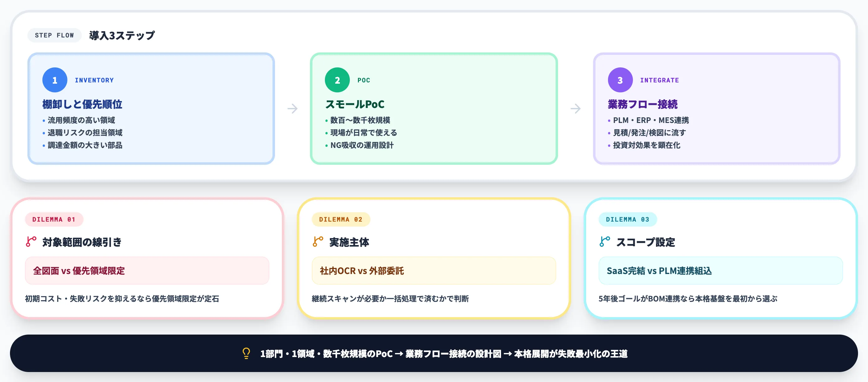Click the lightbulb icon in the bottom banner
The image size is (868, 382).
coord(246,354)
